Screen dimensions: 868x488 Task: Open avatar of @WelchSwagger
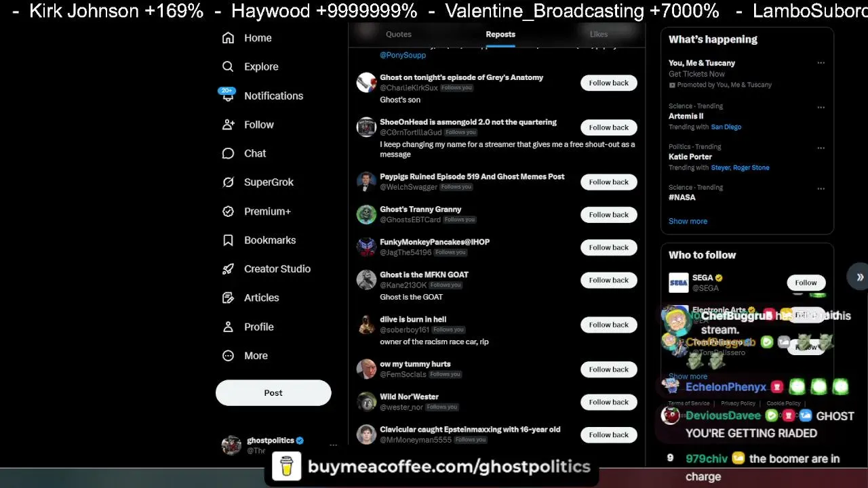(366, 182)
